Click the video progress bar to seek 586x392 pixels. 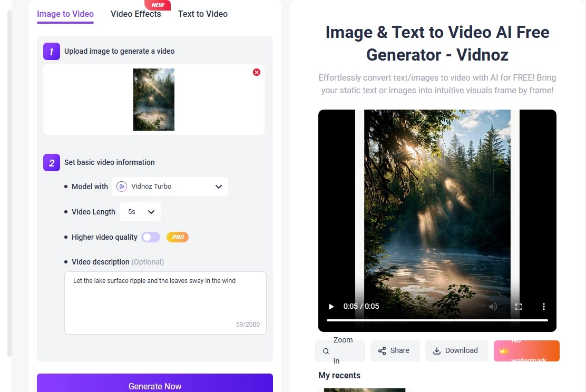tap(437, 319)
